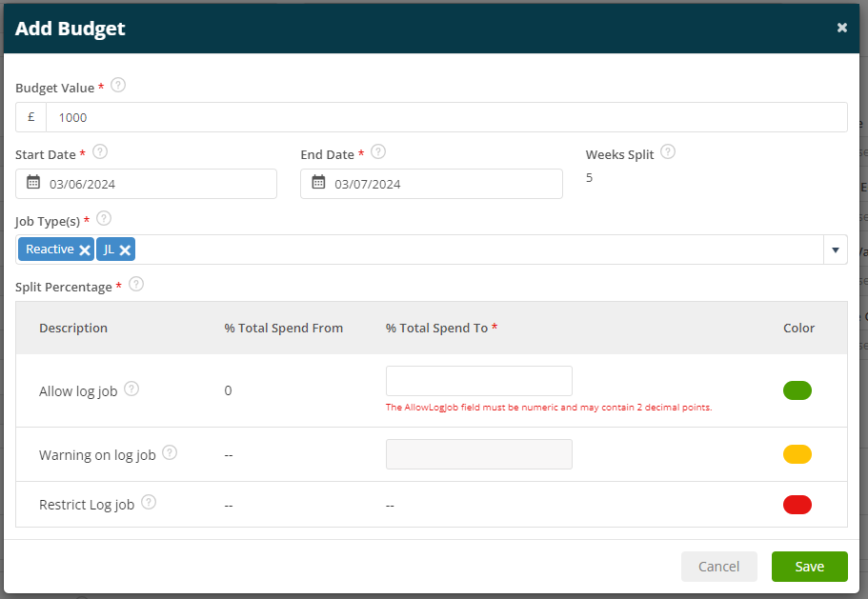The width and height of the screenshot is (868, 599).
Task: Click the Warning on log job label
Action: [97, 455]
